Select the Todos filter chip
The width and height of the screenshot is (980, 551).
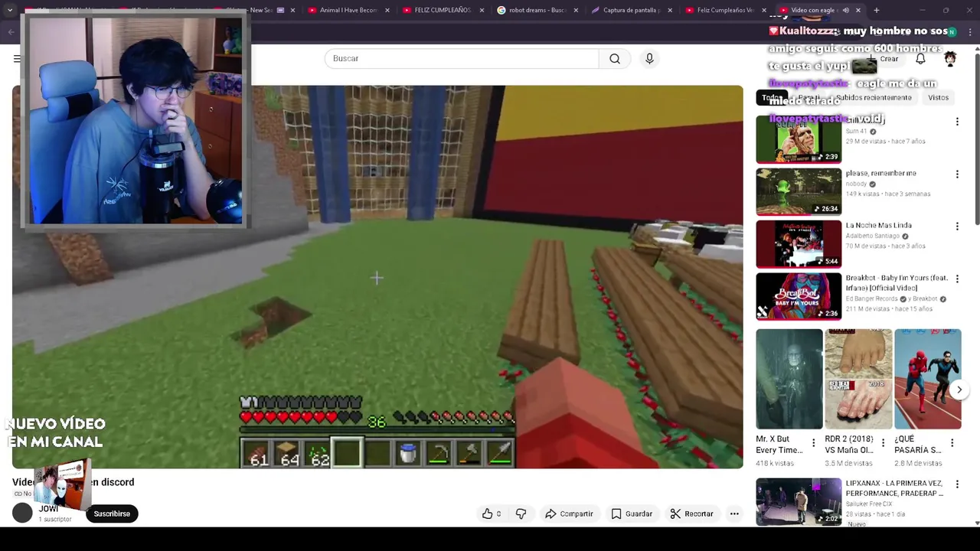(x=772, y=97)
